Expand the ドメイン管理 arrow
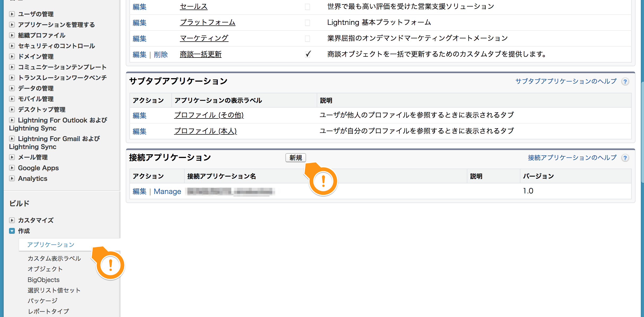The width and height of the screenshot is (644, 317). pyautogui.click(x=12, y=56)
